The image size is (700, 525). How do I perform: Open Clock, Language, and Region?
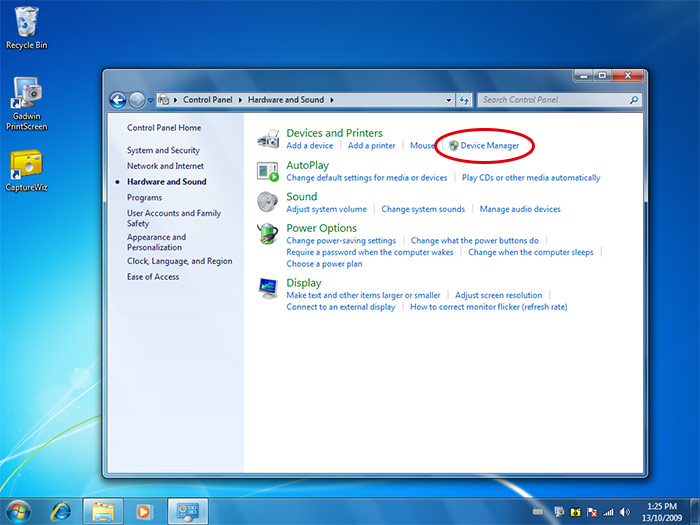(x=179, y=261)
